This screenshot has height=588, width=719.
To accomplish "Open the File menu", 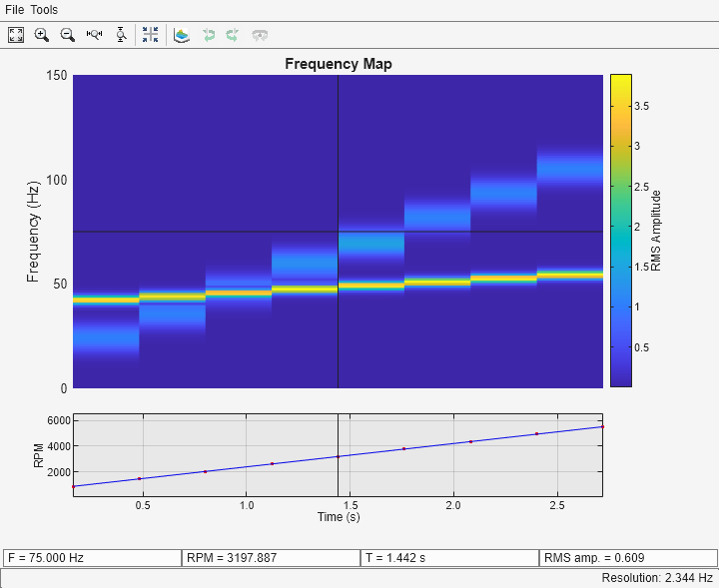I will [14, 9].
